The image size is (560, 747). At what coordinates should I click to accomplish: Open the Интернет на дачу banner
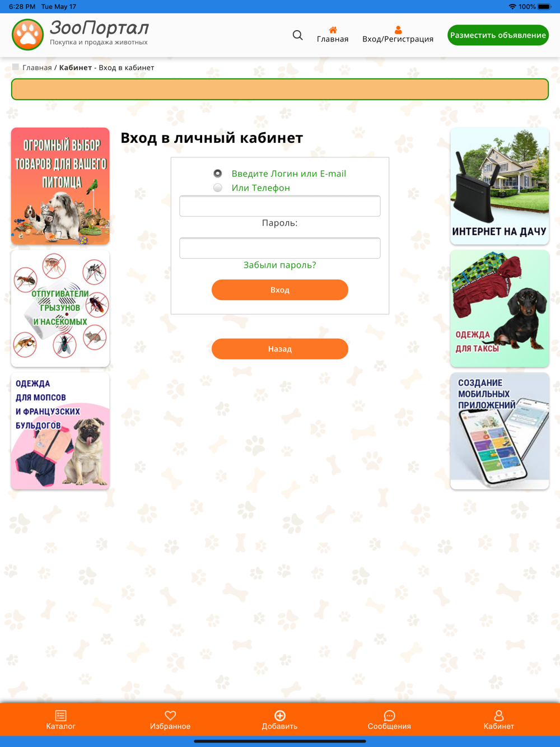click(x=500, y=186)
